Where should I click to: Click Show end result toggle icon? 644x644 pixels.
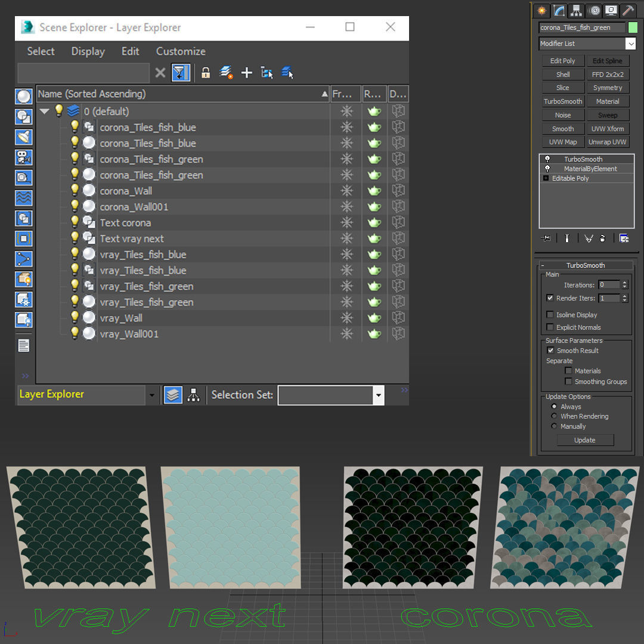tap(567, 238)
